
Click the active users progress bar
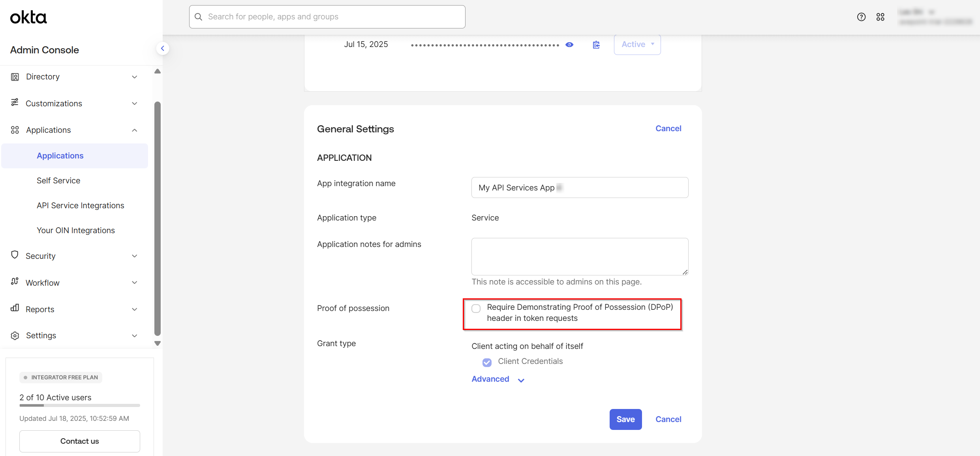click(79, 405)
